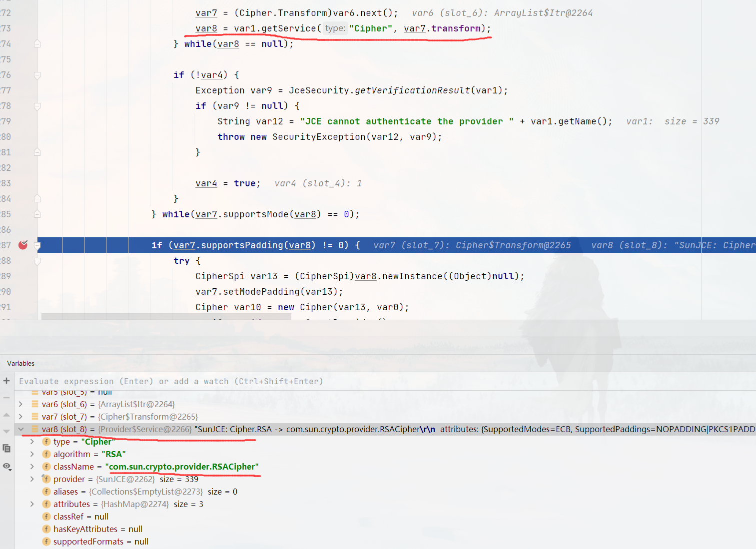Viewport: 756px width, 549px height.
Task: Collapse the do-while block fold marker at line 74
Action: coord(37,44)
